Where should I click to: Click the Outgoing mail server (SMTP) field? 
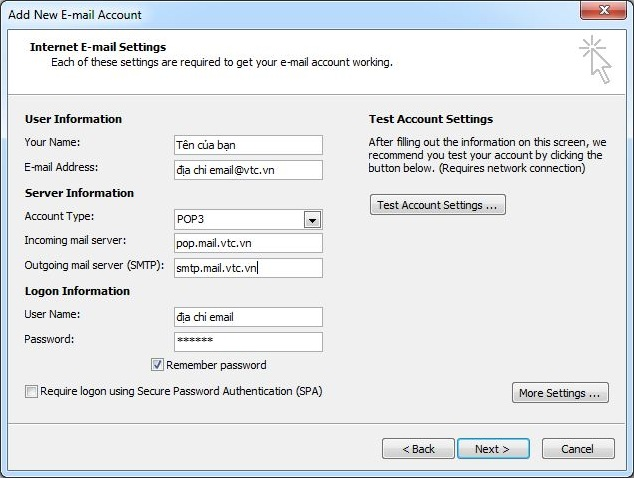(247, 268)
